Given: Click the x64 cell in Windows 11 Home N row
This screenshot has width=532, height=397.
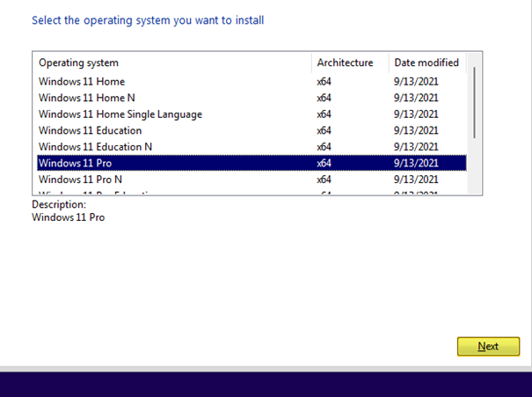Looking at the screenshot, I should tap(324, 98).
